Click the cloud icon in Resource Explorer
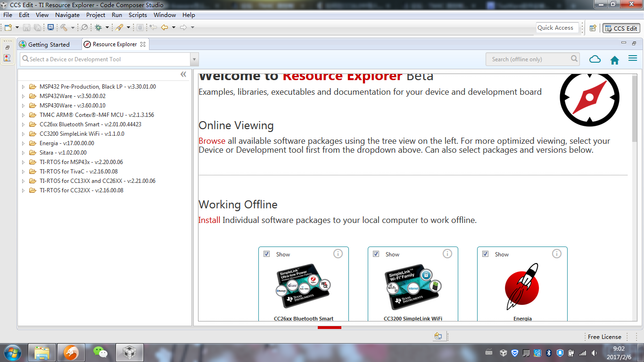 point(595,59)
